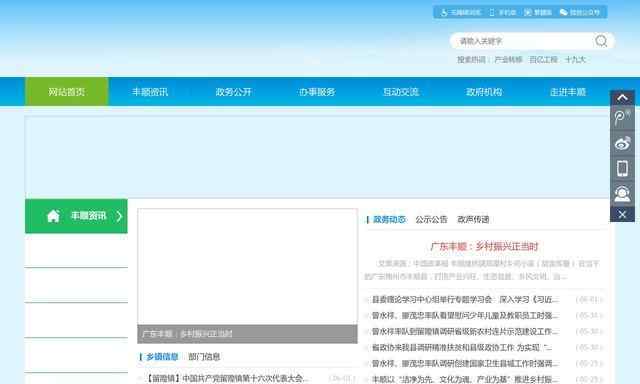Screen dimensions: 640x384
Task: Open news 曾永祥率队到留隍镇调研
Action: point(464,331)
